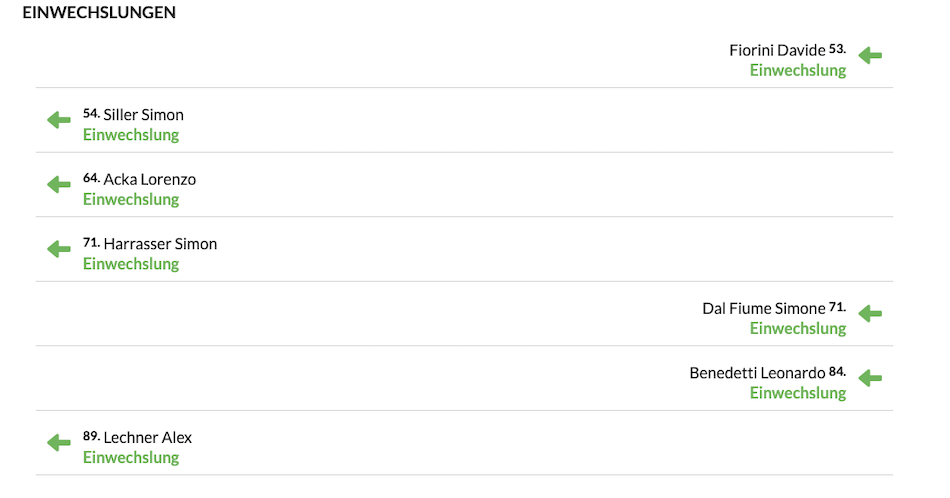Click the green arrow beside Fiorini Davide

click(870, 56)
